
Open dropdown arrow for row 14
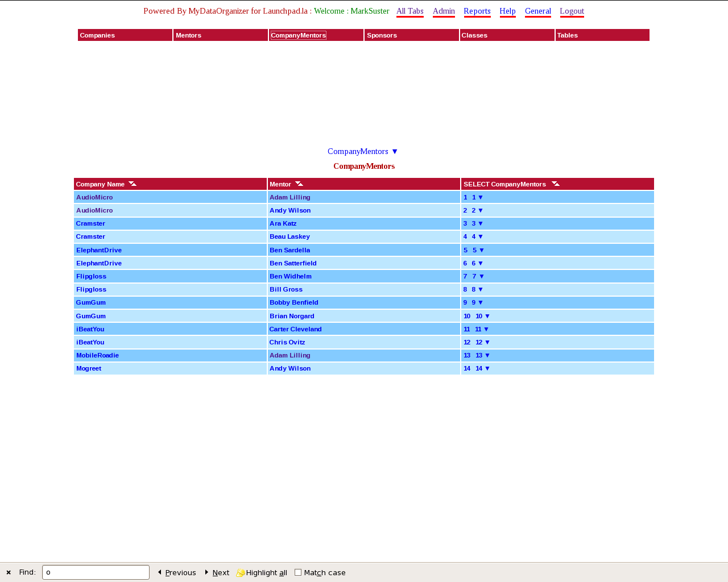click(487, 368)
